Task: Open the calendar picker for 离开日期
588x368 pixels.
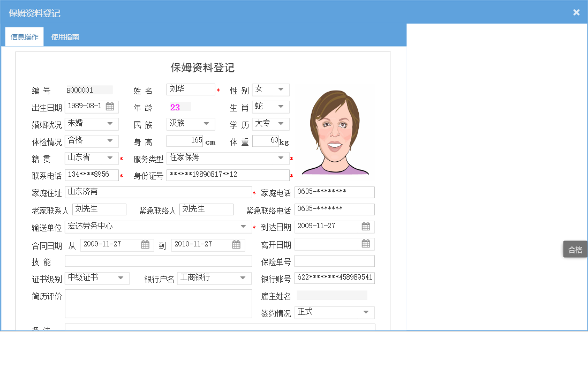Action: pos(366,243)
